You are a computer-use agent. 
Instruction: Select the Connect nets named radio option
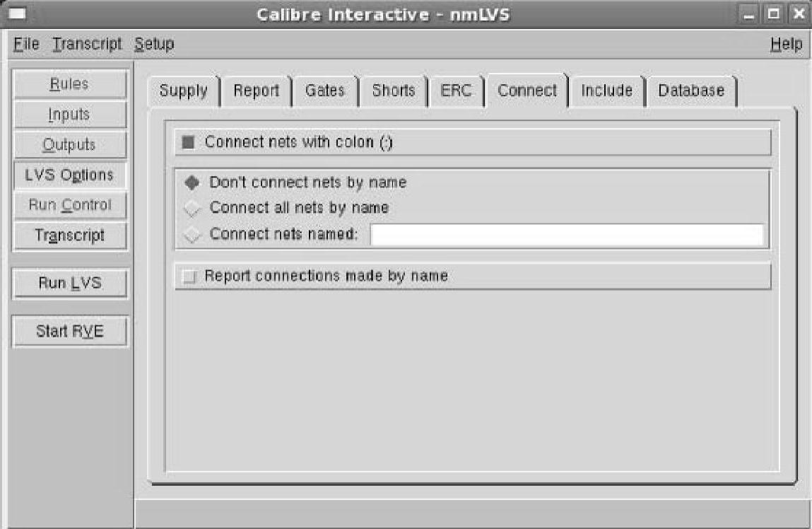click(192, 234)
